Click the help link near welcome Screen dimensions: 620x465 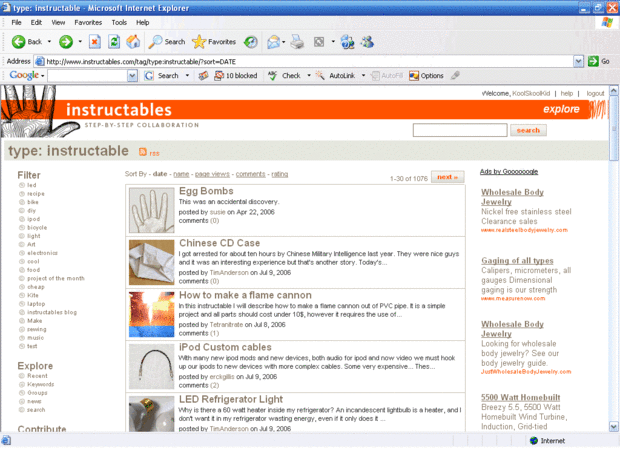(567, 93)
